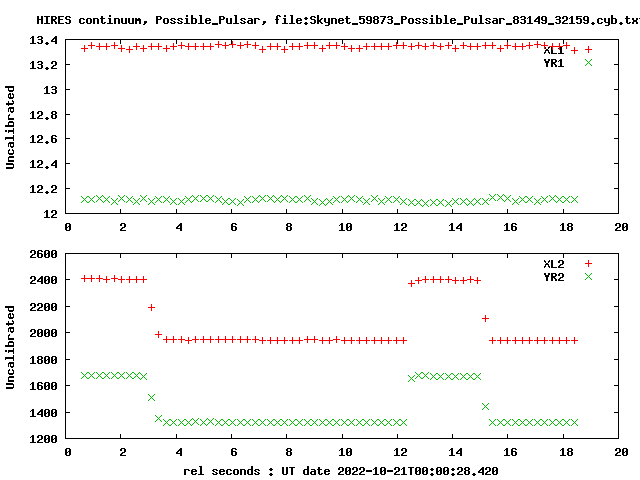
Task: Click the green cross YR2 legend marker
Action: [588, 277]
